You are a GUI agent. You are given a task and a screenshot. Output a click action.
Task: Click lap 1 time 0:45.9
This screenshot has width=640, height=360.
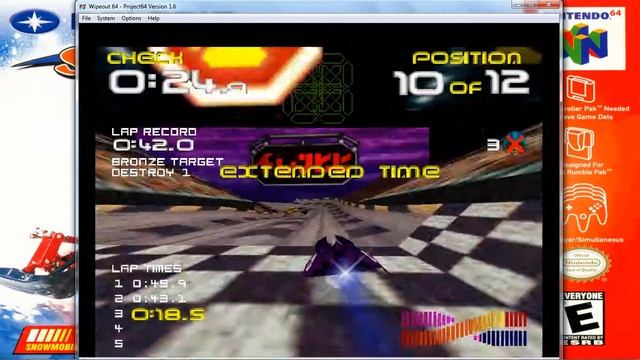click(160, 283)
